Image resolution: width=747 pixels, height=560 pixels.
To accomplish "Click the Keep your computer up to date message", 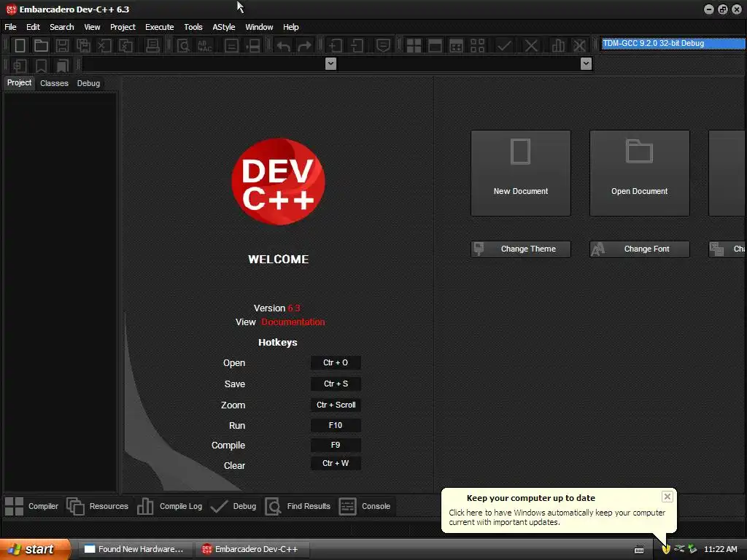I will pos(557,518).
